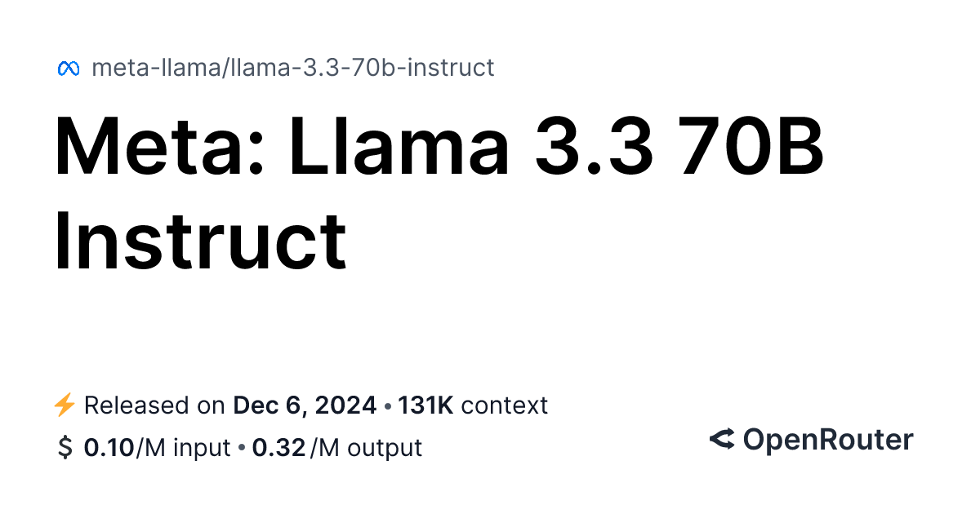Click the dollar sign pricing icon
The width and height of the screenshot is (980, 514).
click(65, 448)
